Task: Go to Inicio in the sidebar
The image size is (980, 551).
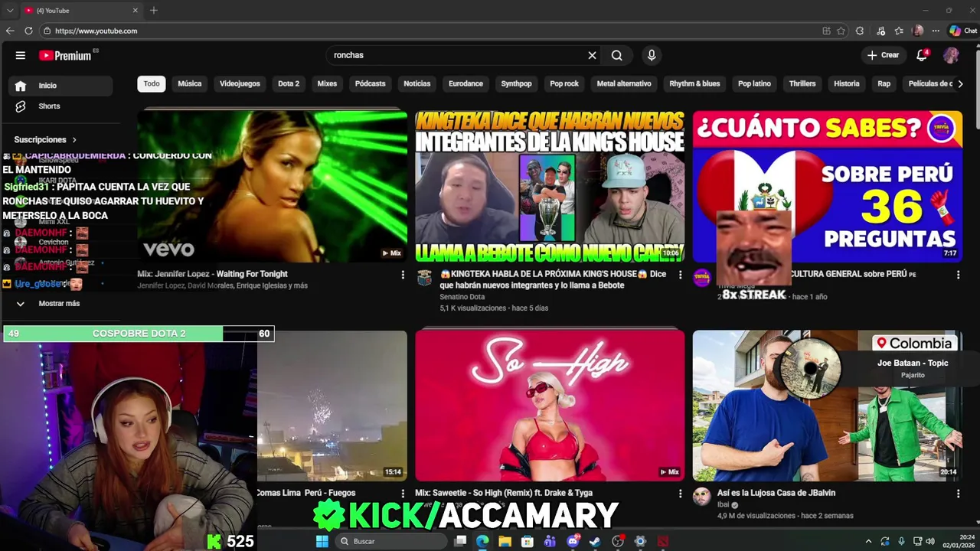Action: tap(61, 86)
